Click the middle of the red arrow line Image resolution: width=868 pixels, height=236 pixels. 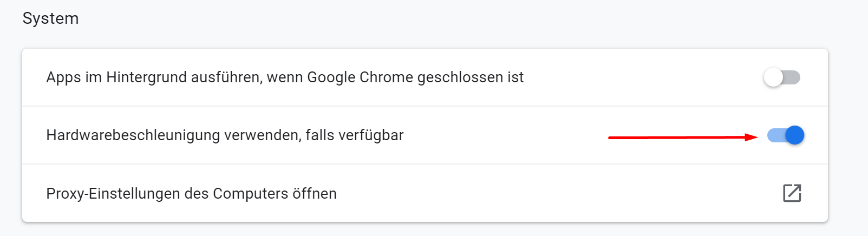(x=683, y=137)
